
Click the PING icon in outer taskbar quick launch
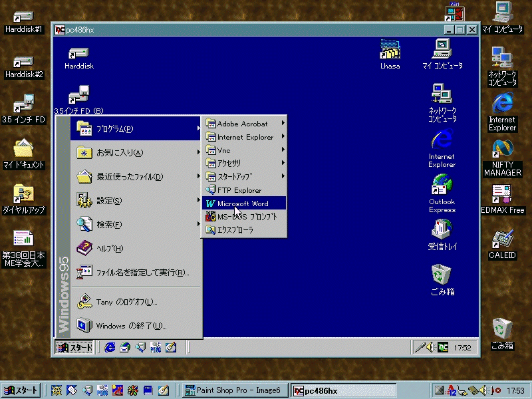(102, 390)
